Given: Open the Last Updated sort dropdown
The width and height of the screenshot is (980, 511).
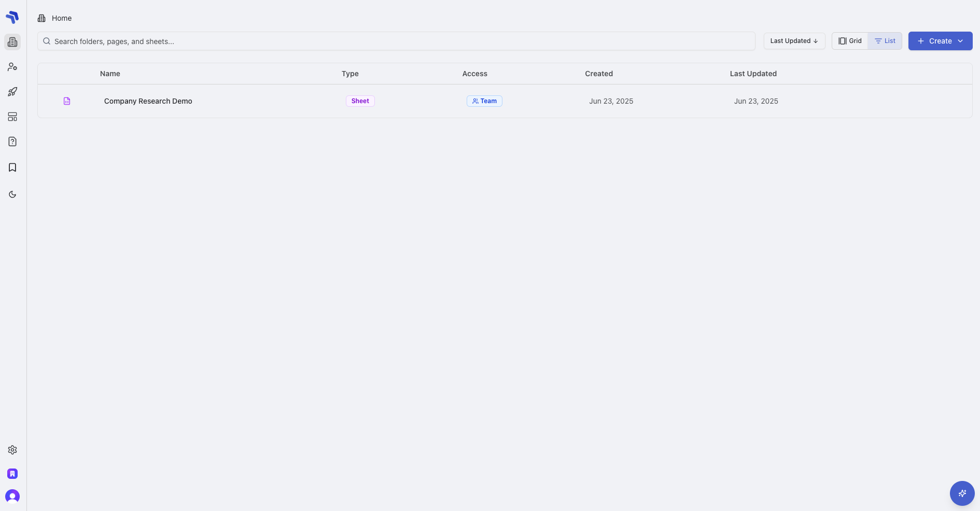Looking at the screenshot, I should click(794, 41).
